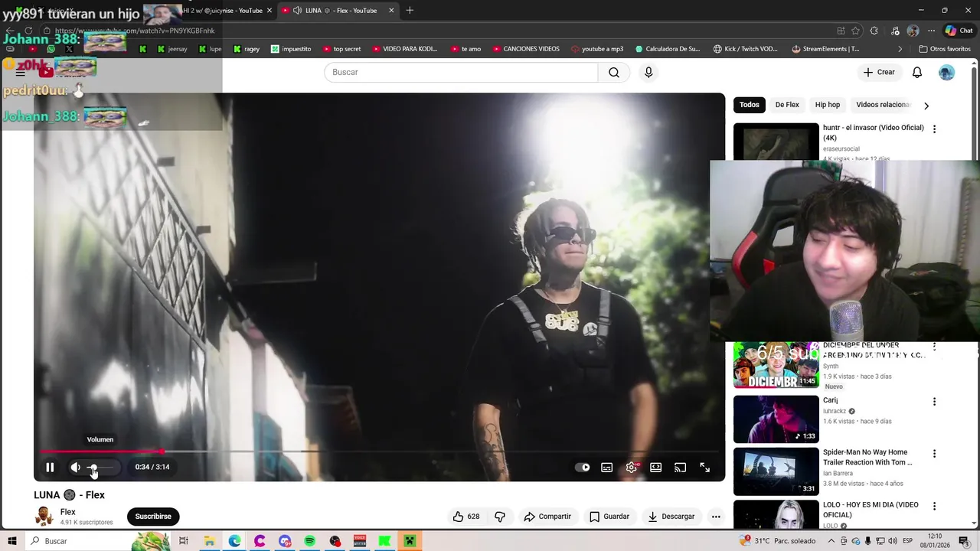Open Flex channel avatar
Viewport: 980px width, 551px height.
[x=44, y=517]
